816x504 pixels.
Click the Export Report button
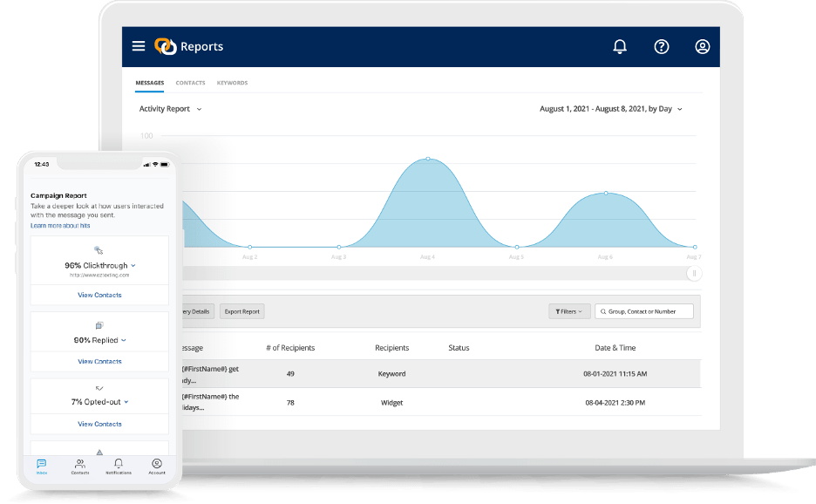[241, 311]
